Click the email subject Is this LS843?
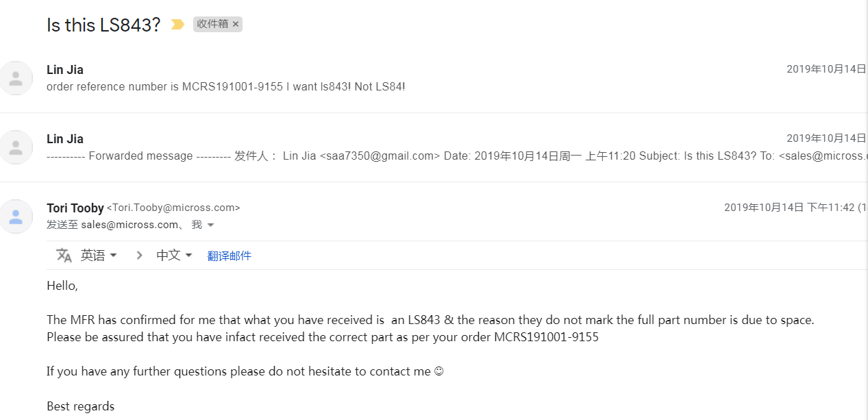 click(103, 25)
